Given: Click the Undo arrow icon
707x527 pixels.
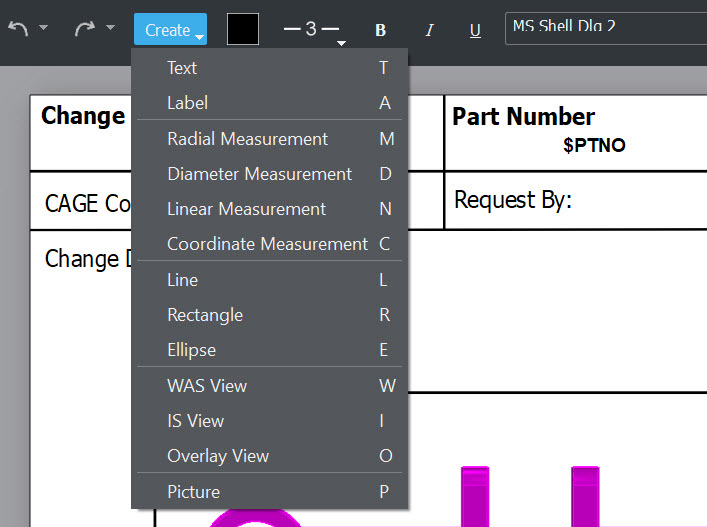Looking at the screenshot, I should (x=18, y=29).
